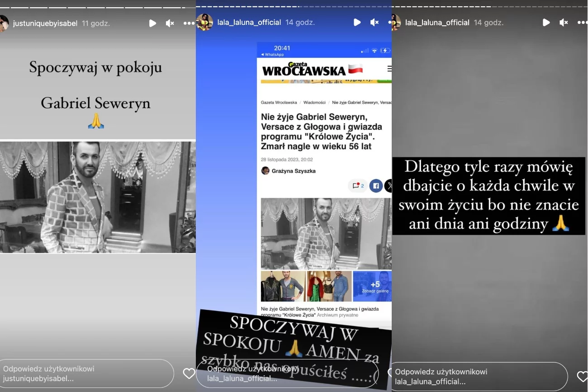Click avatar of middle lala_laluna_official story
The height and width of the screenshot is (392, 588).
pyautogui.click(x=204, y=22)
